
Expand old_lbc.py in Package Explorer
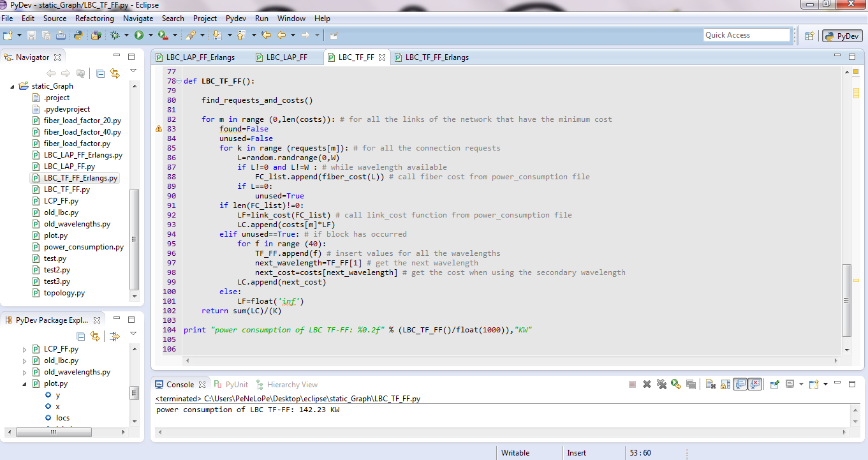[x=25, y=360]
